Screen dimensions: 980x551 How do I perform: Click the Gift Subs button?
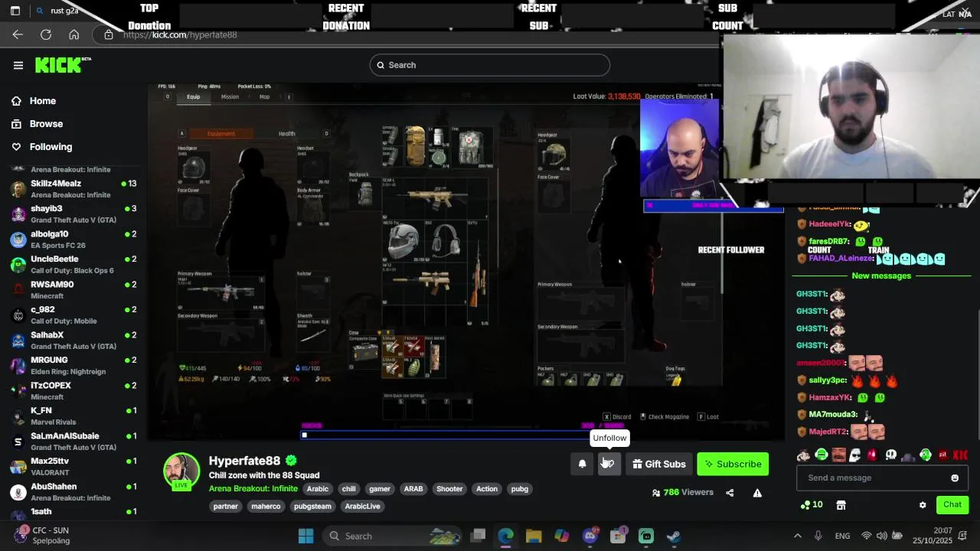(x=658, y=464)
